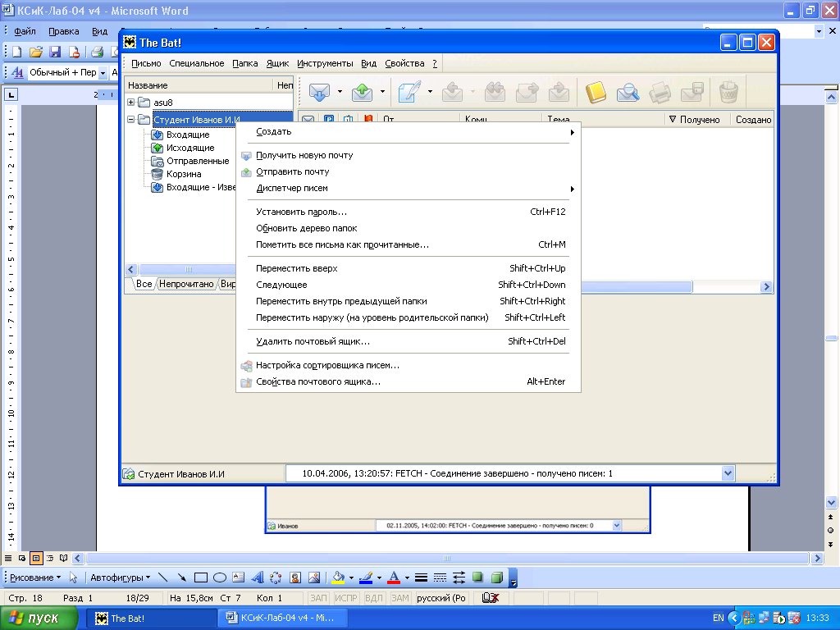Viewport: 840px width, 630px height.
Task: Click the Insert Diagram icon
Action: 276,577
